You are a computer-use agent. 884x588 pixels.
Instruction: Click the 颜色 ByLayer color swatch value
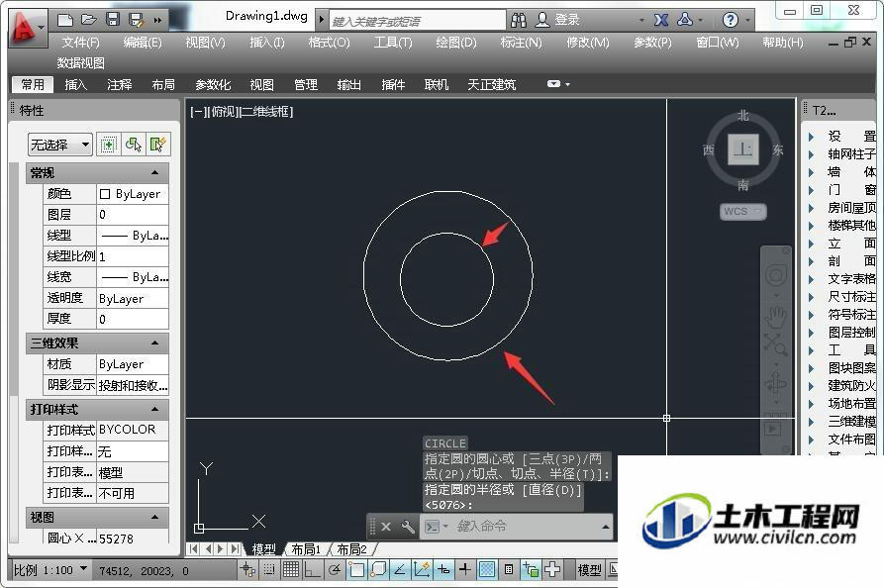133,194
